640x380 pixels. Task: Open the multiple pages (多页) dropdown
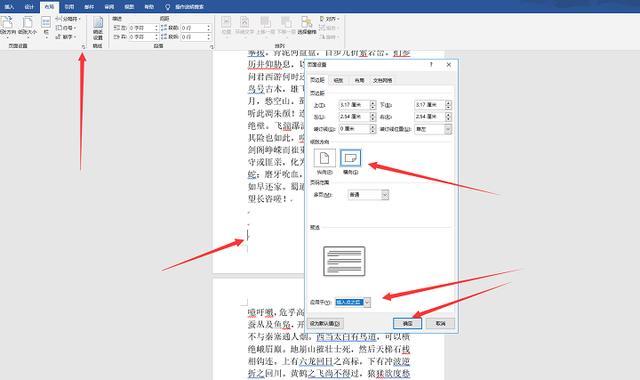tap(385, 195)
